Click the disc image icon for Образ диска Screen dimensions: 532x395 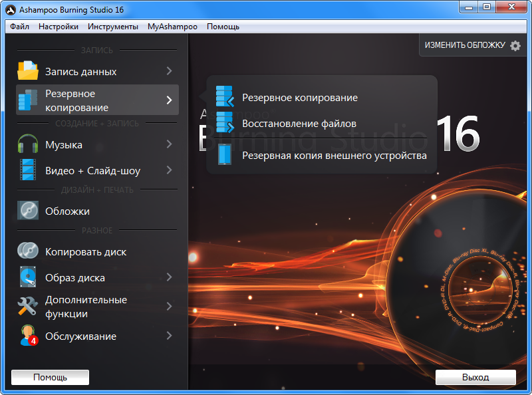pos(28,277)
